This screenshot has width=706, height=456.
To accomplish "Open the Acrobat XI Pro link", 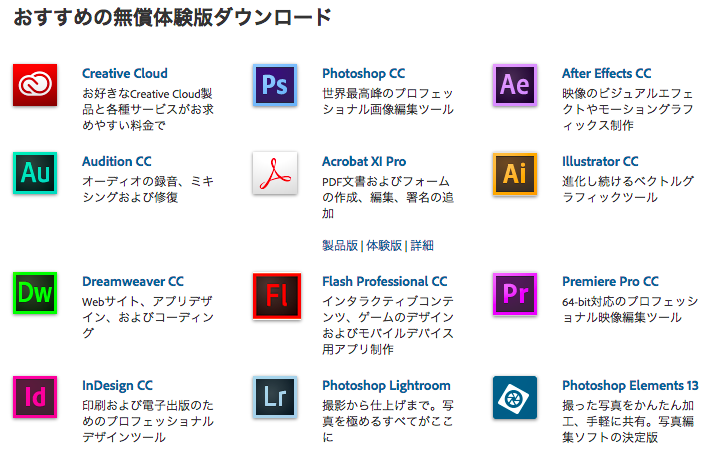I will click(364, 161).
